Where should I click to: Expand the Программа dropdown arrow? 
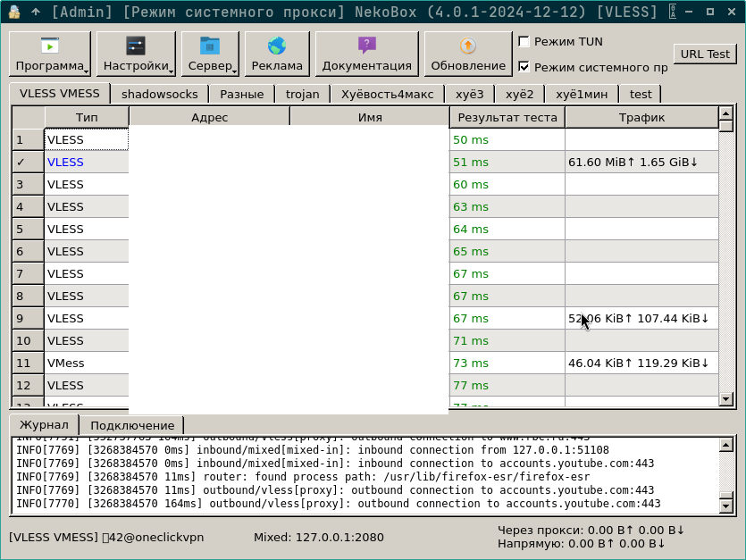point(86,69)
